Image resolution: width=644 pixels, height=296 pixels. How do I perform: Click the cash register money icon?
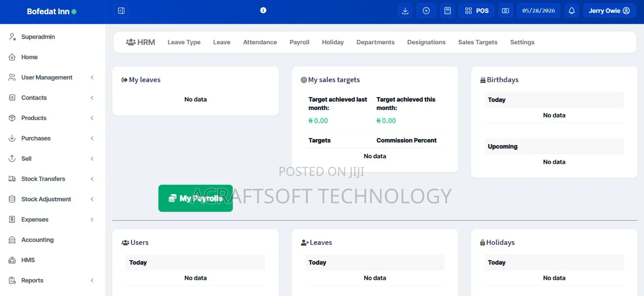click(506, 11)
